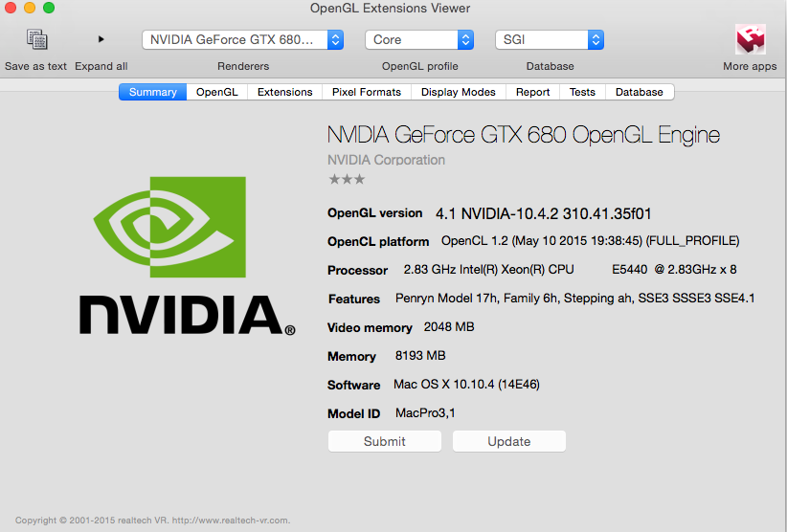Click the three-star rating

(x=347, y=179)
